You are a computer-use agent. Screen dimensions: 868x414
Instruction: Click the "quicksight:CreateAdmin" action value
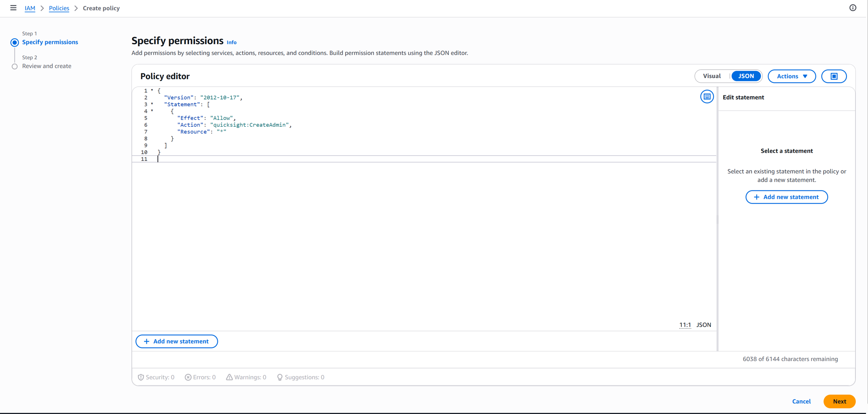click(250, 125)
